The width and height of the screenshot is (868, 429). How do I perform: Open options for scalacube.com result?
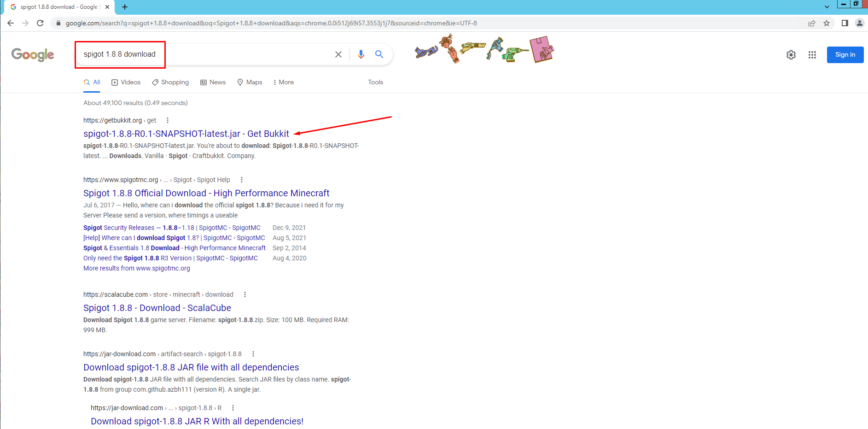(245, 294)
